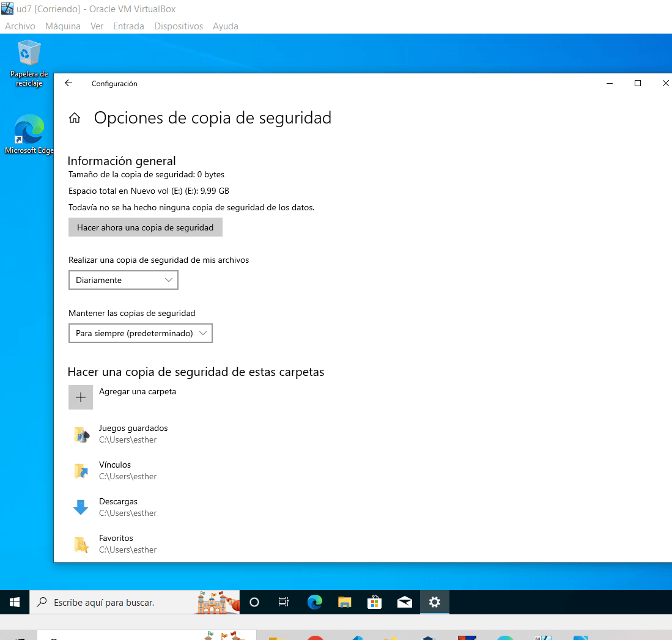Open the Mail app in taskbar
The width and height of the screenshot is (672, 640).
point(404,602)
